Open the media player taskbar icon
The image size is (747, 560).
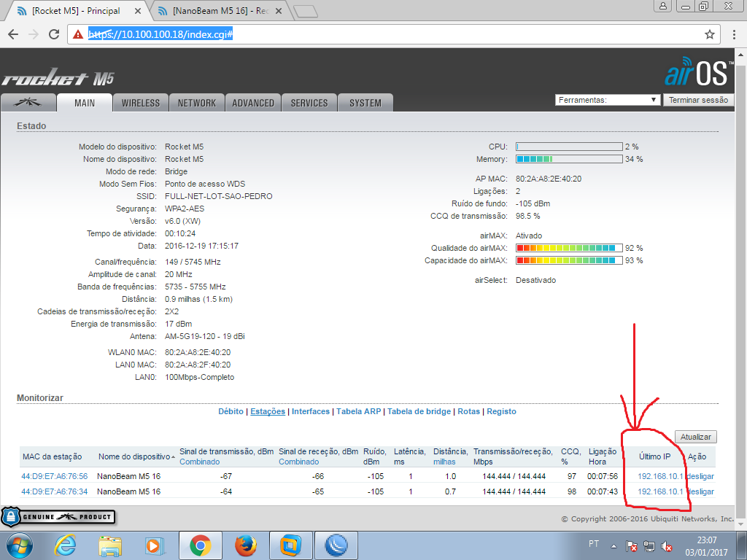[155, 545]
